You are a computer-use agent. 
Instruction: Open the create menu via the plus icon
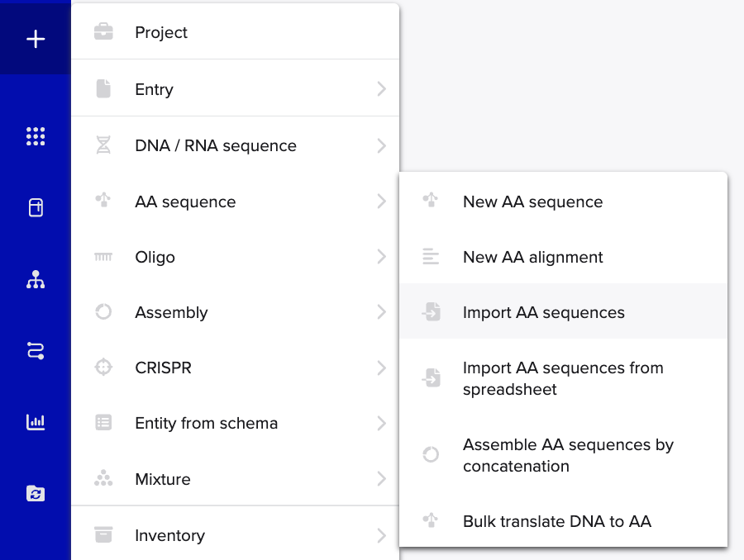click(35, 38)
